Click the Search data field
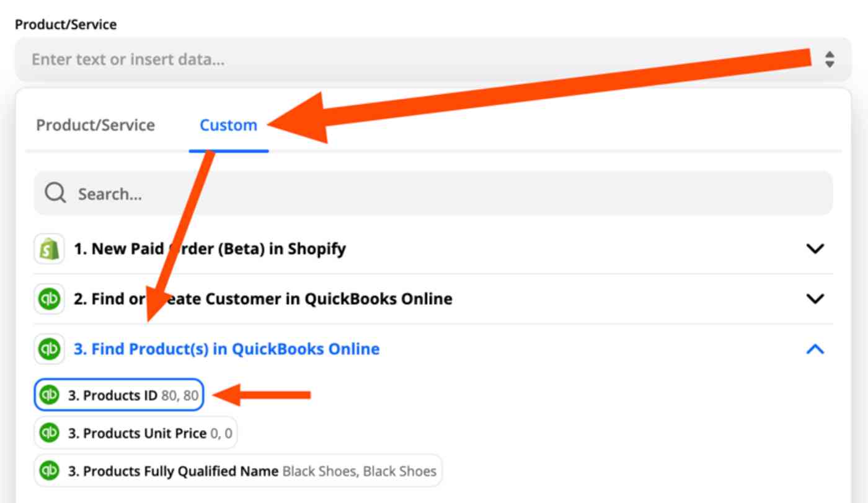Viewport: 868px width, 503px height. (x=433, y=194)
